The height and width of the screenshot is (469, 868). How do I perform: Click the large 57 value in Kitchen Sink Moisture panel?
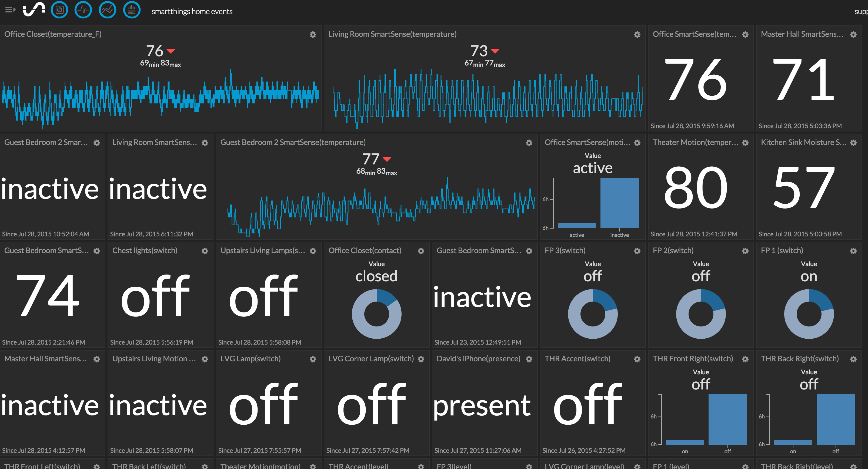pyautogui.click(x=804, y=187)
